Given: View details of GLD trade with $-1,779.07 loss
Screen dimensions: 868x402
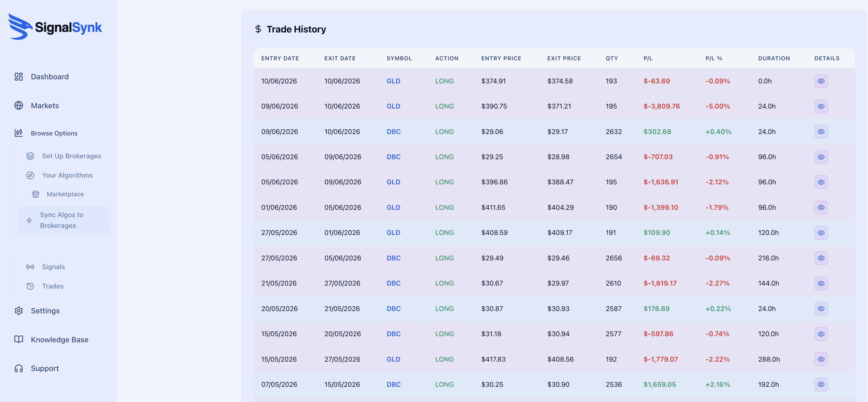Looking at the screenshot, I should pyautogui.click(x=821, y=359).
